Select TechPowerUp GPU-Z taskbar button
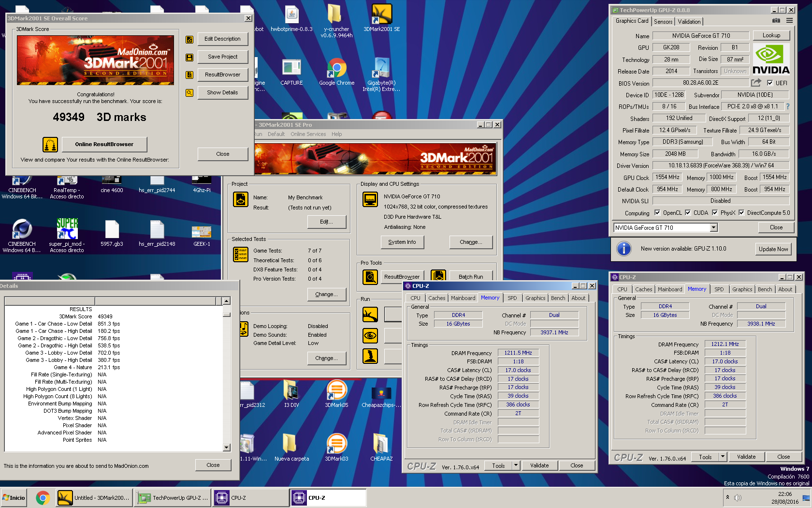 click(x=173, y=497)
